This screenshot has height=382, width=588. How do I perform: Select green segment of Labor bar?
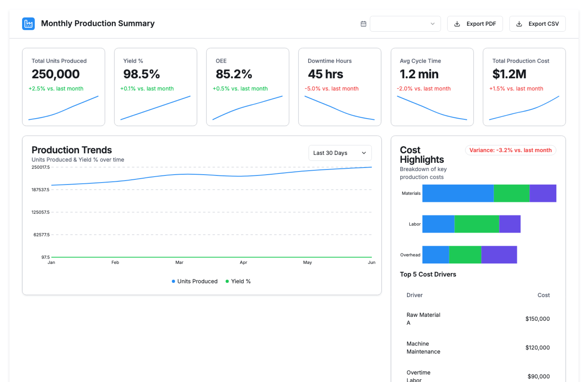click(477, 224)
